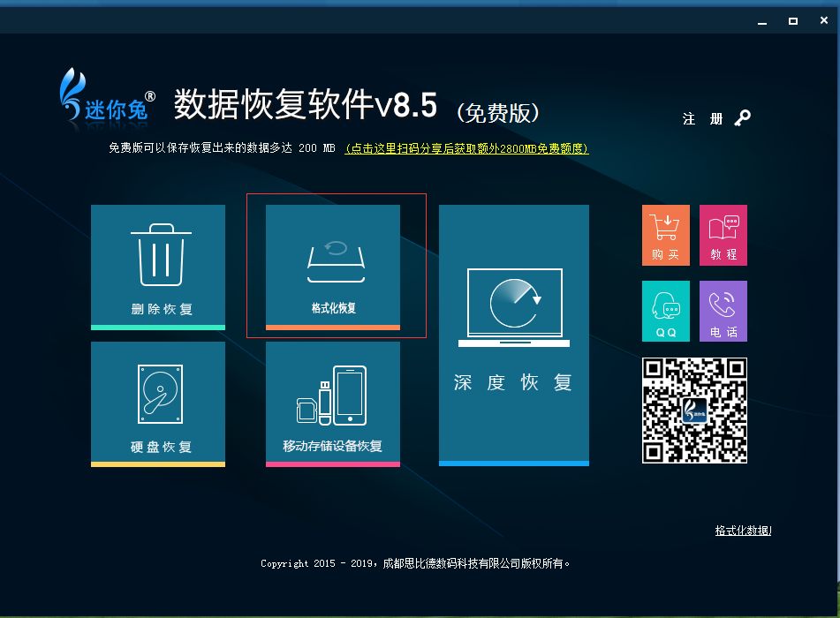The height and width of the screenshot is (618, 840).
Task: Open the 移动存储设备恢复 removable storage tile
Action: pyautogui.click(x=333, y=404)
